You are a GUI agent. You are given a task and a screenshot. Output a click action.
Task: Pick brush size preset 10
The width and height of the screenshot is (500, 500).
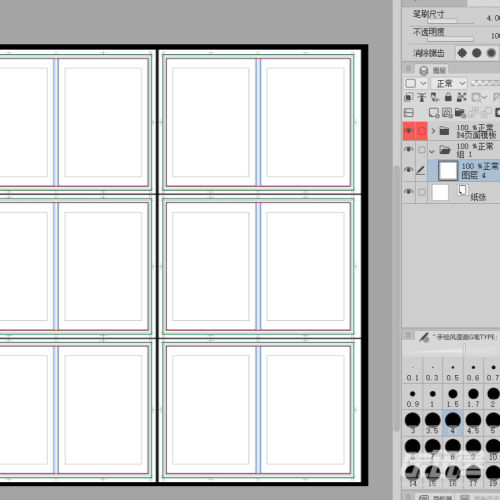[x=493, y=450]
